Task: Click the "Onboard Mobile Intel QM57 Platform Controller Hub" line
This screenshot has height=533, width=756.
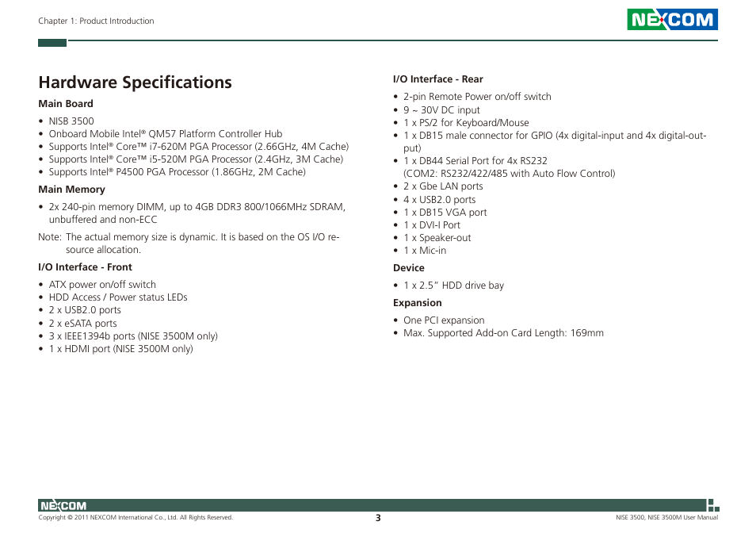Action: (166, 133)
